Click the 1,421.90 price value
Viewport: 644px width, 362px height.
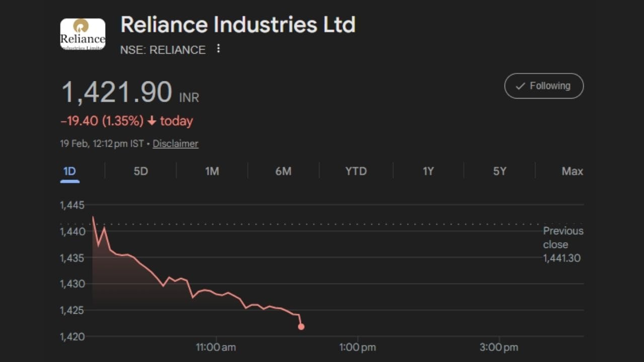pyautogui.click(x=117, y=93)
